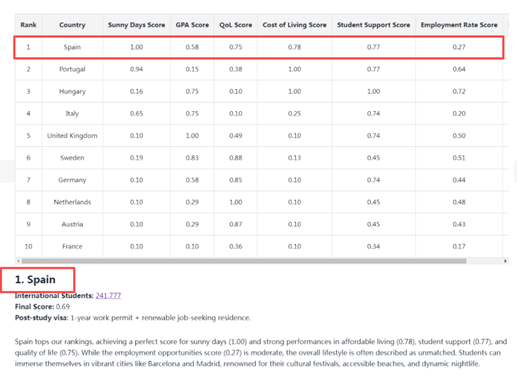Select the Netherlands country cell

72,202
